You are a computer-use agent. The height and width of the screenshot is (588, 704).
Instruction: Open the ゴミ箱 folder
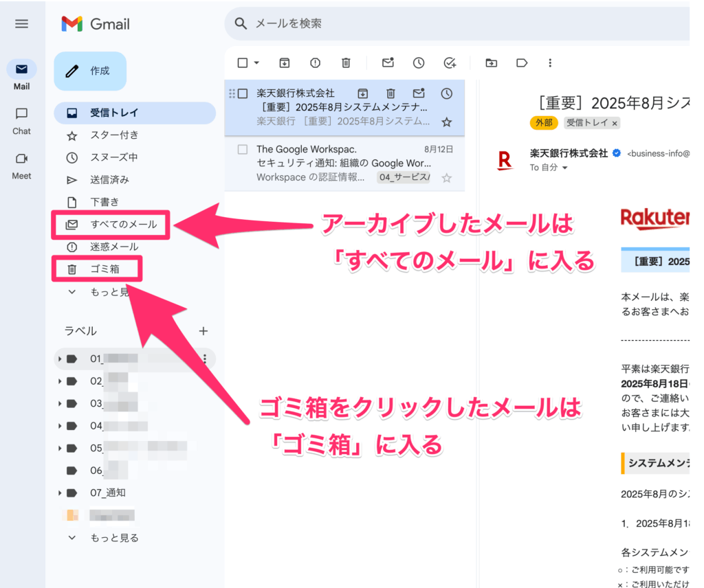point(98,269)
